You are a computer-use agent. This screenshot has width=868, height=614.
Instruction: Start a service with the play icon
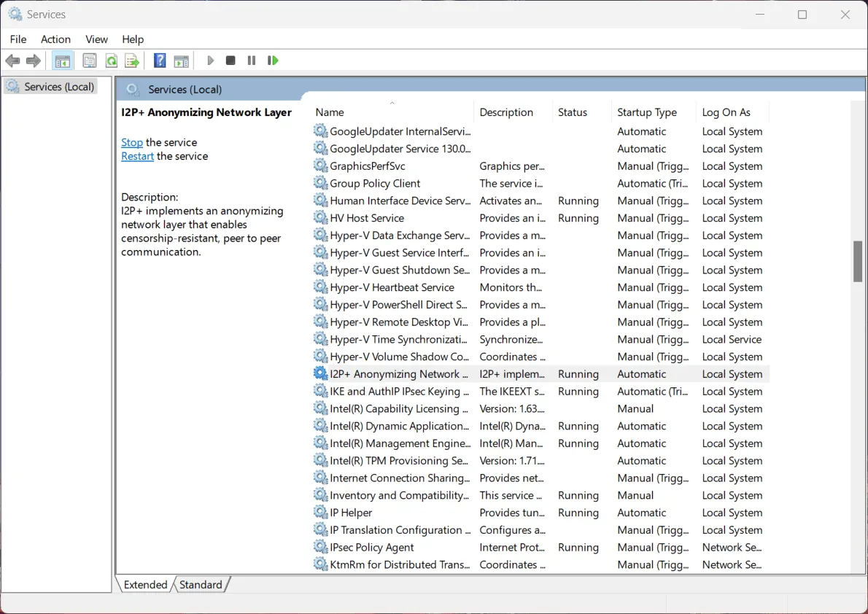(x=210, y=61)
